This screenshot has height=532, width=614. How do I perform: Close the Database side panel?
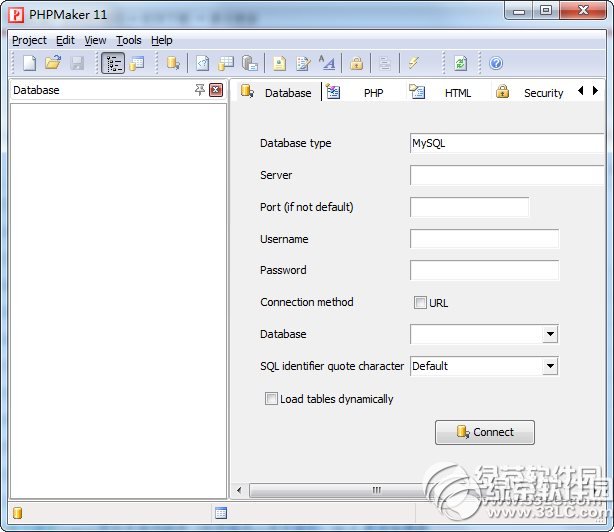click(x=216, y=90)
